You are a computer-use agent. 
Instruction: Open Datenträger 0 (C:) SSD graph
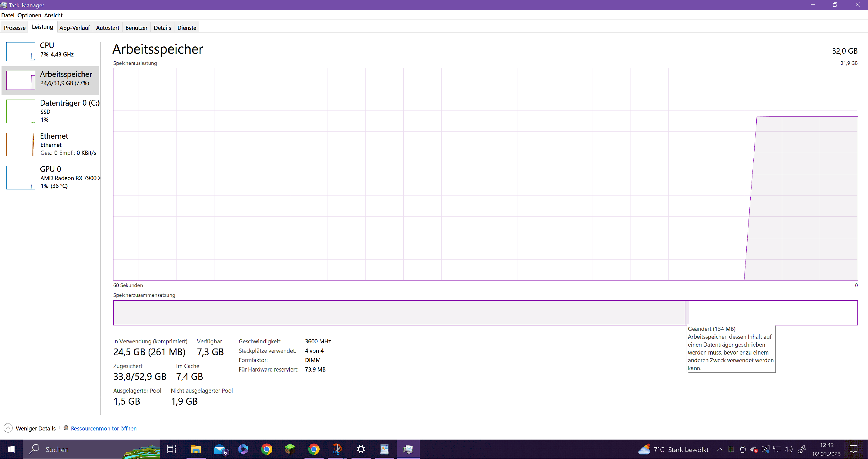(x=21, y=111)
